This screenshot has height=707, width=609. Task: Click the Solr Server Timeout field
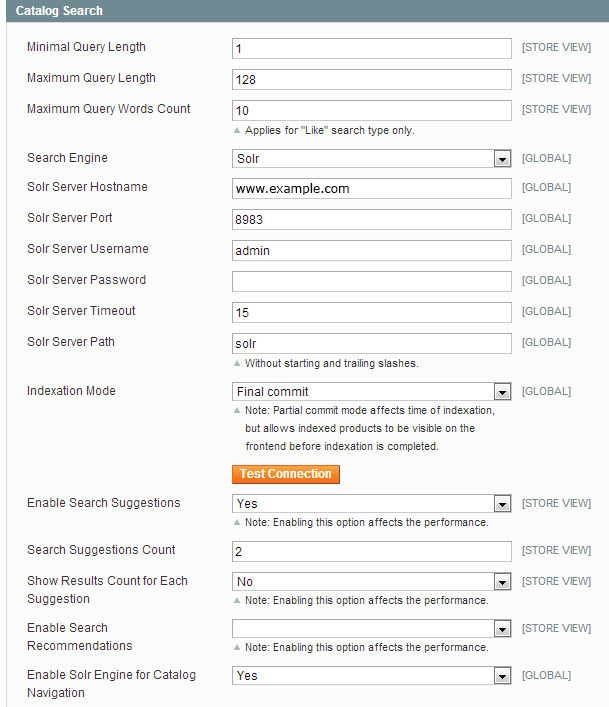[x=371, y=312]
